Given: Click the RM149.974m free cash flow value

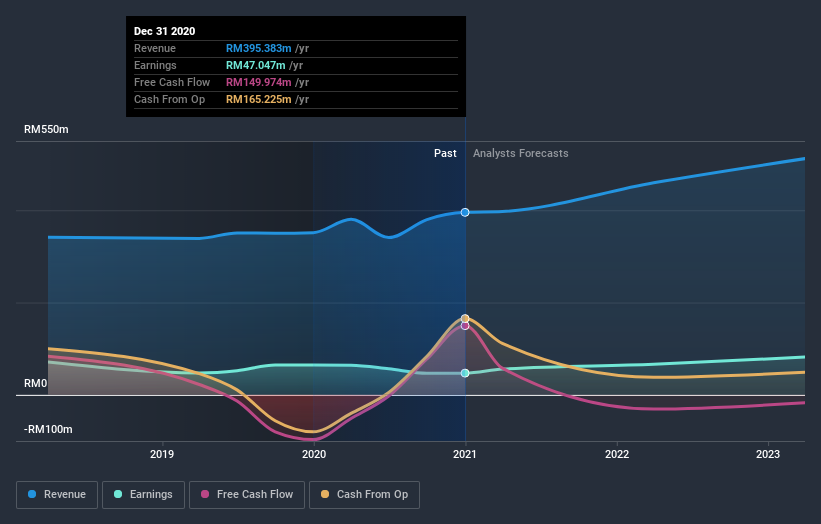Looking at the screenshot, I should pos(259,82).
